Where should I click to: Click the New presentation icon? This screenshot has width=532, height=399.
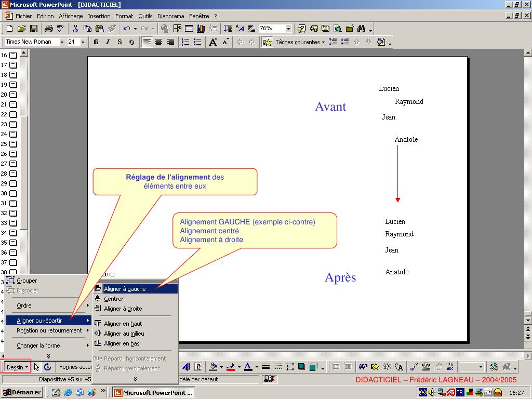click(9, 29)
